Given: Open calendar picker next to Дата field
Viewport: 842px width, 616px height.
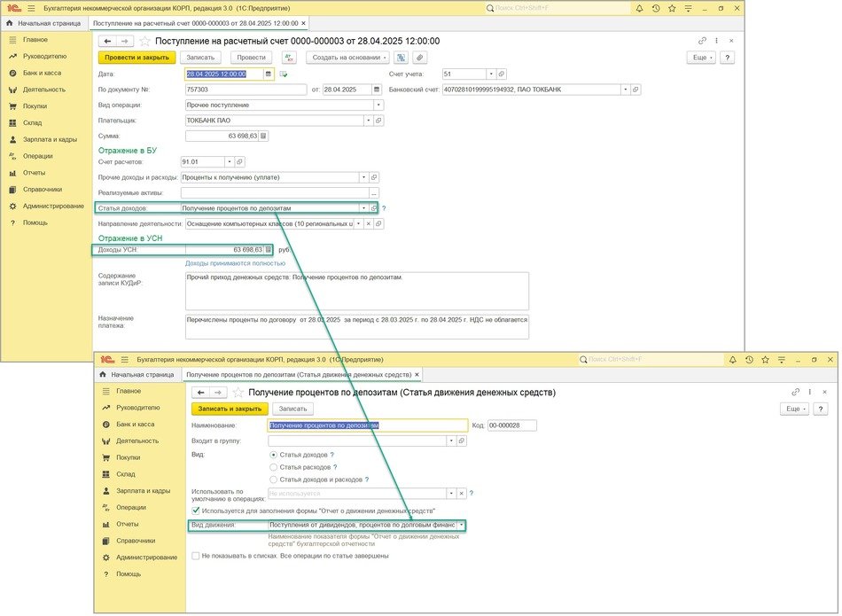Looking at the screenshot, I should point(269,74).
